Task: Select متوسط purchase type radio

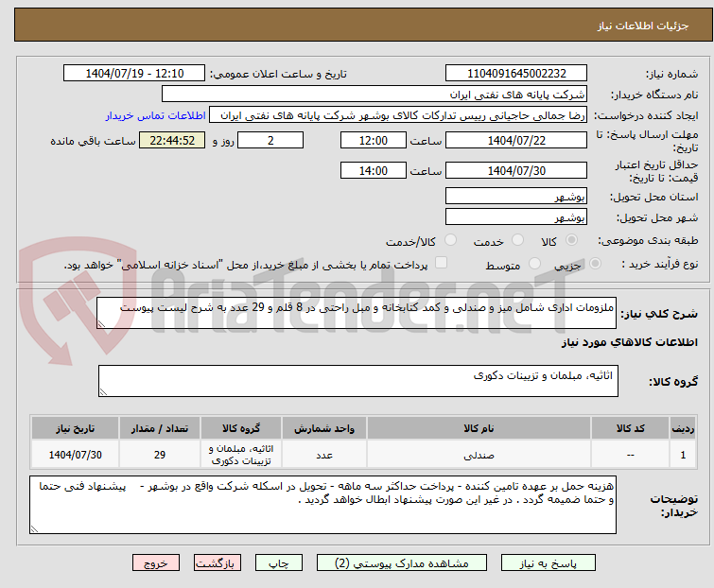Action: 536,265
